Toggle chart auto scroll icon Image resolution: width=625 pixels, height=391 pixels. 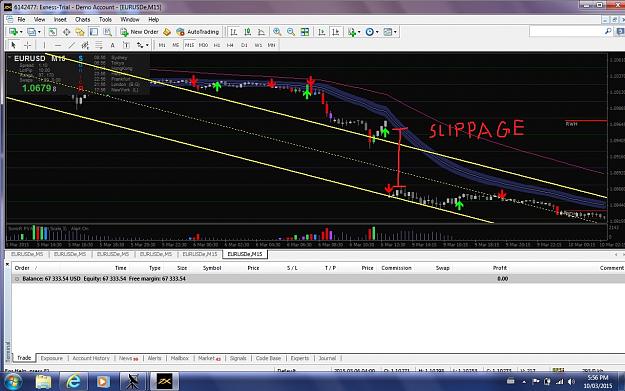pyautogui.click(x=322, y=31)
